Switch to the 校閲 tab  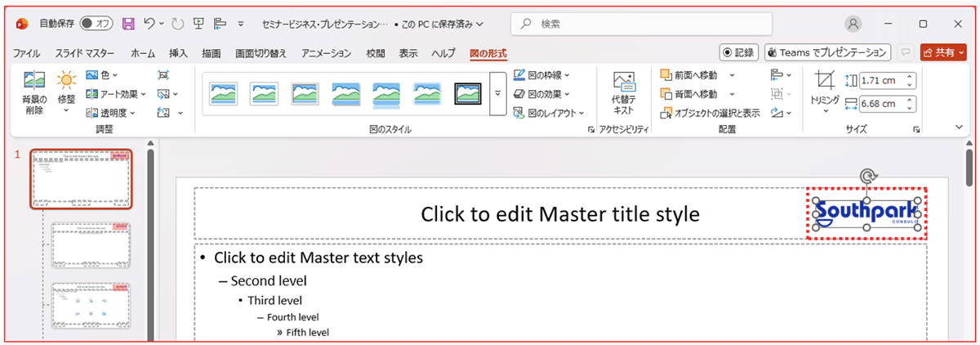point(376,53)
